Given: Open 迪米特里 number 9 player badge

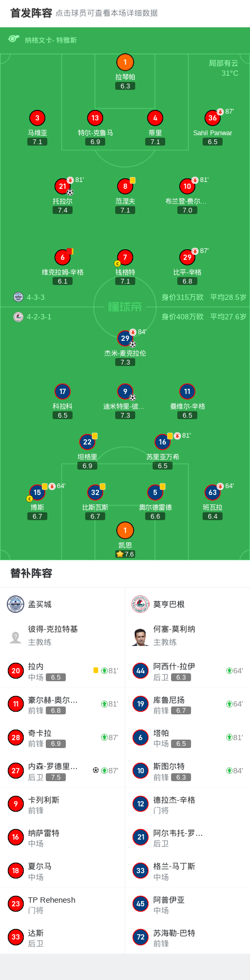Looking at the screenshot, I should click(125, 392).
